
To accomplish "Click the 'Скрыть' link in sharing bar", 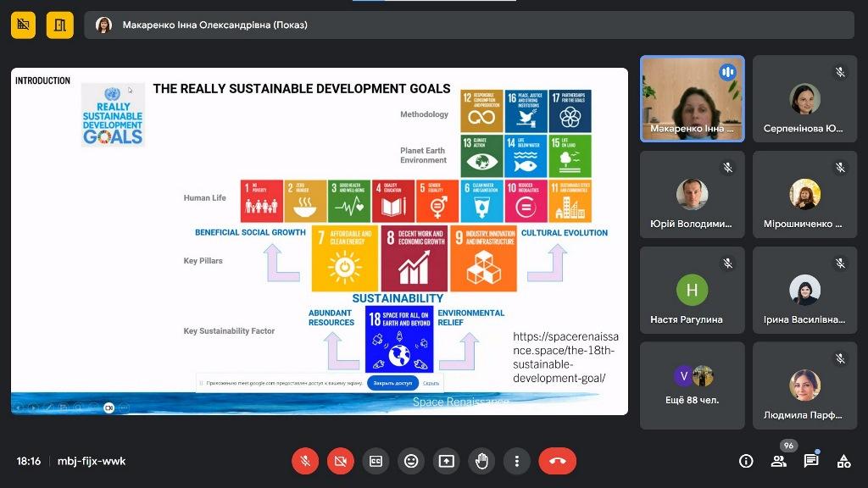I will (431, 383).
